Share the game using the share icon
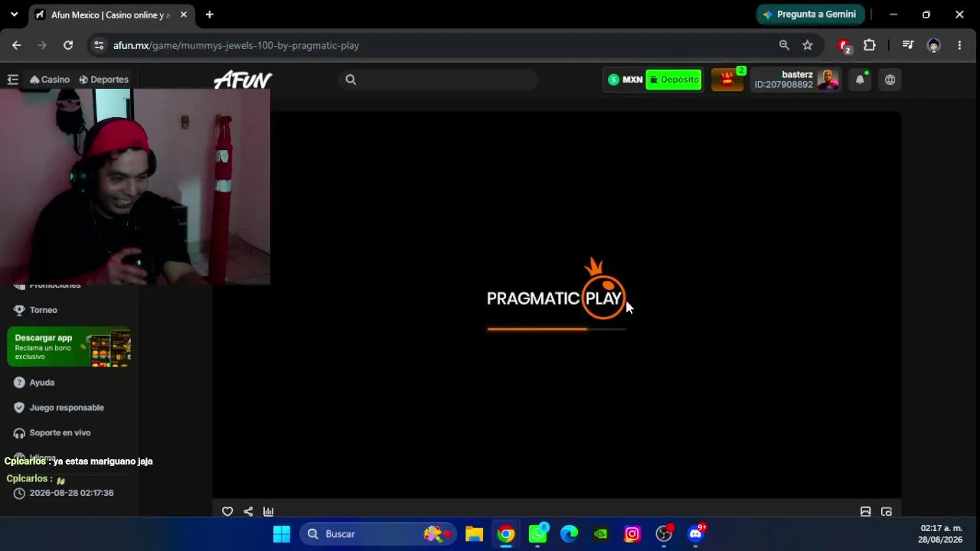Image resolution: width=980 pixels, height=551 pixels. coord(248,511)
